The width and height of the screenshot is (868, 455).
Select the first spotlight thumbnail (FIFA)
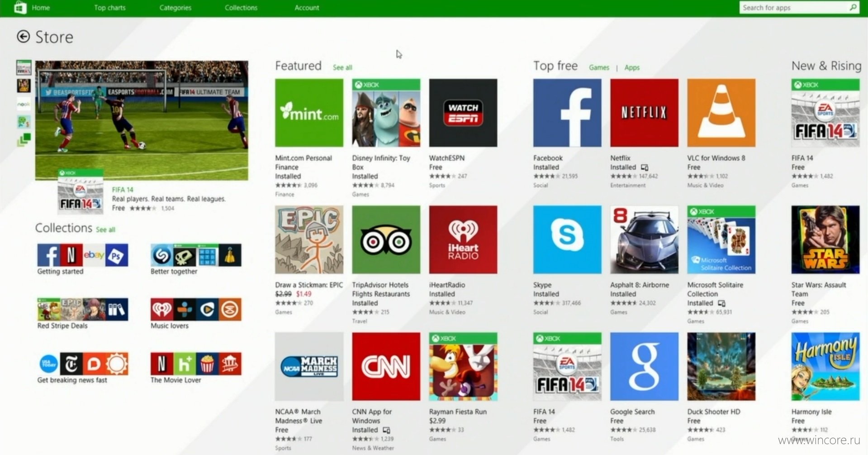pos(24,67)
